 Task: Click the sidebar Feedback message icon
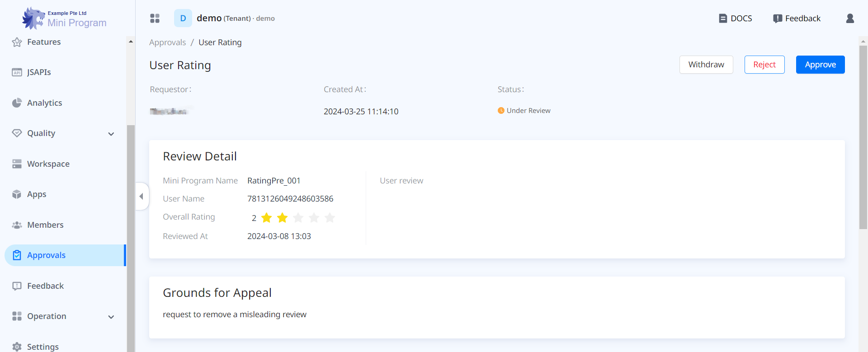[17, 286]
